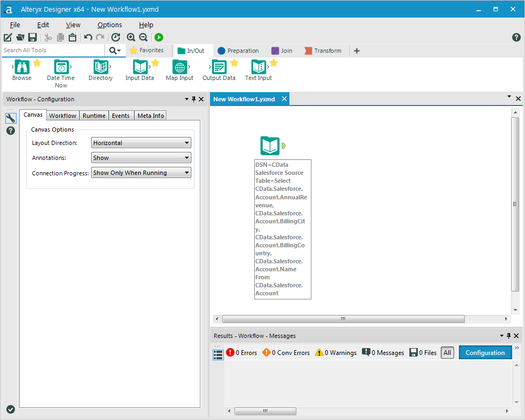Open the Edit menu
This screenshot has width=525, height=420.
pos(43,25)
